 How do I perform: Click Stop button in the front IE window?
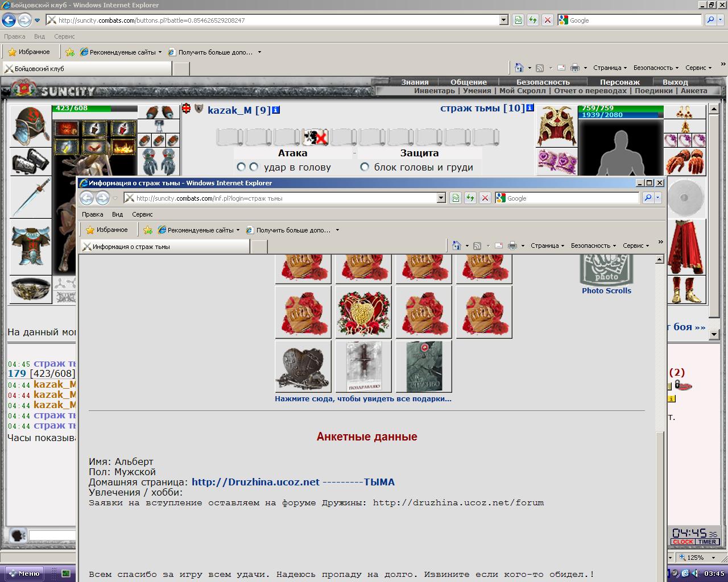485,198
